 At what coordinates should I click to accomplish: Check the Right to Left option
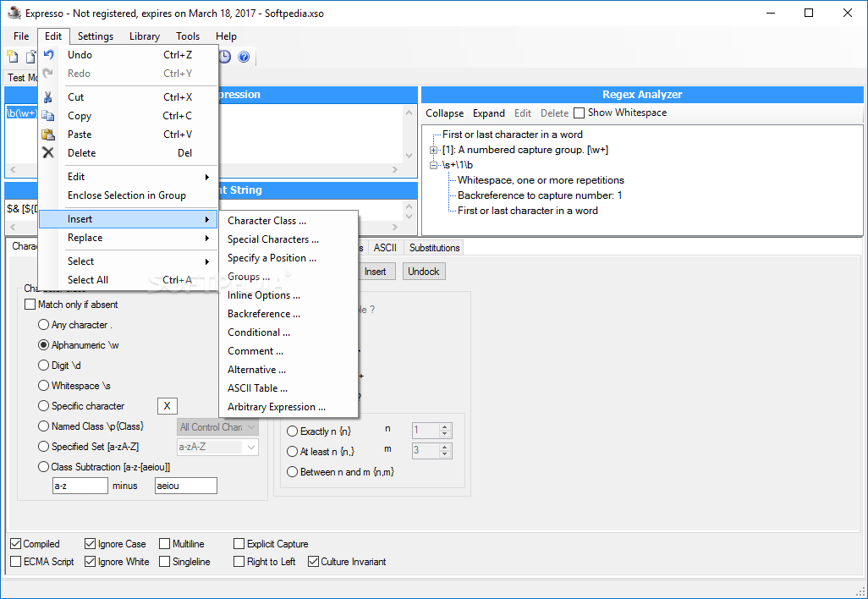pos(239,562)
